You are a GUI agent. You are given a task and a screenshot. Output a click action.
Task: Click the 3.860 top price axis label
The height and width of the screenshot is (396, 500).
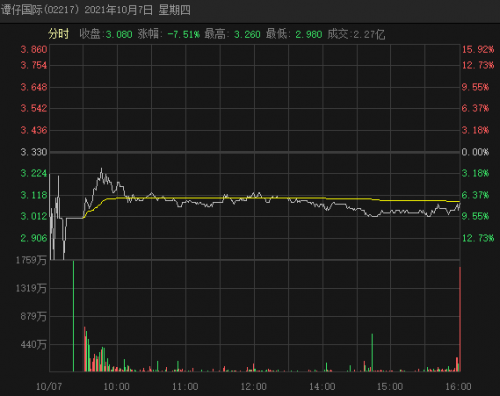34,50
